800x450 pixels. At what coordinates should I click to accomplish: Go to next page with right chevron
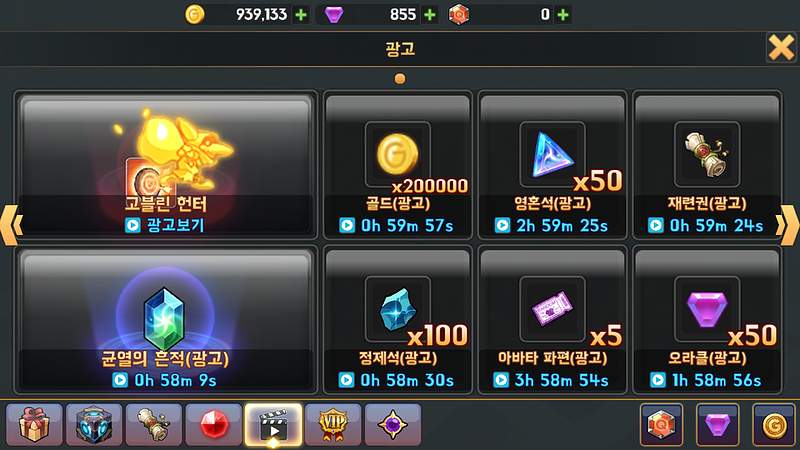pyautogui.click(x=788, y=224)
